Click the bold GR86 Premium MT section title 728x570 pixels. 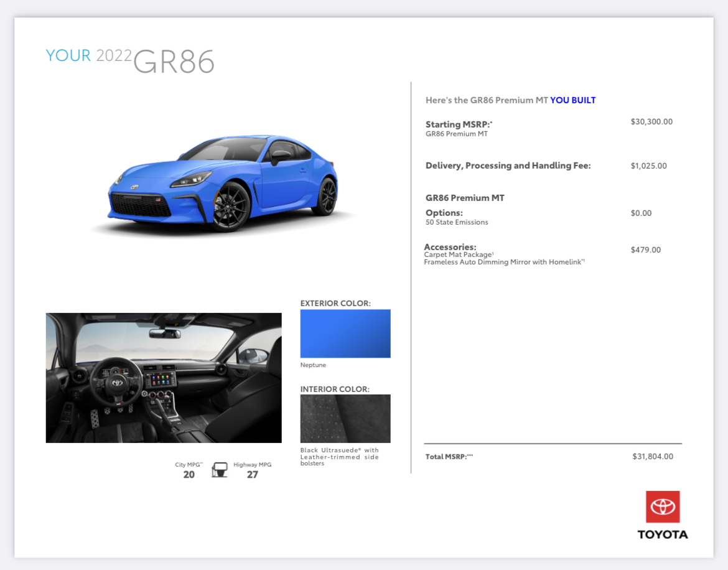(465, 198)
